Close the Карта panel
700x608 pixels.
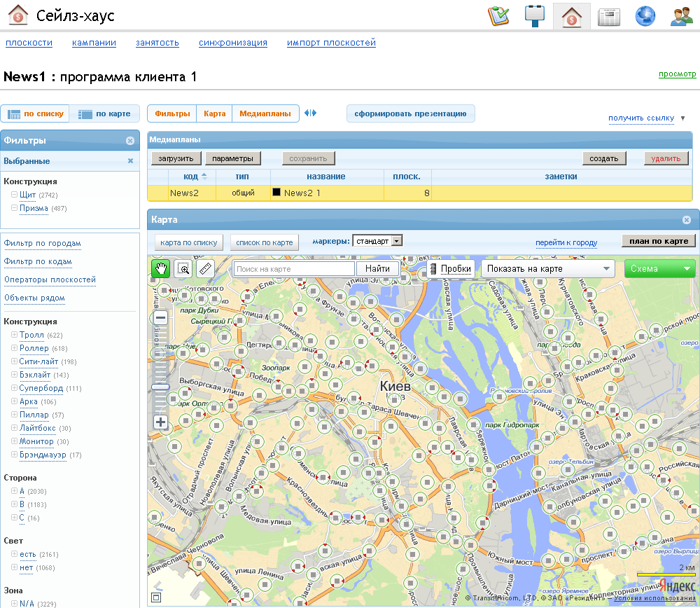(687, 220)
